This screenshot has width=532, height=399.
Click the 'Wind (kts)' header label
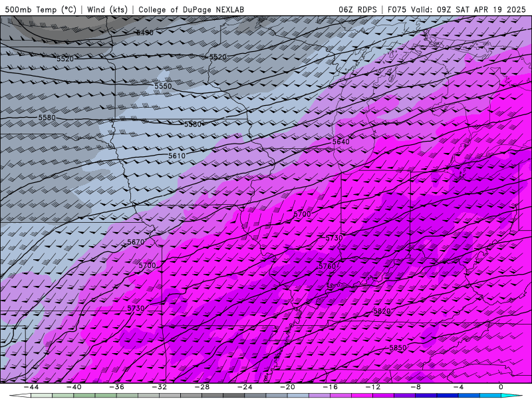click(x=107, y=9)
